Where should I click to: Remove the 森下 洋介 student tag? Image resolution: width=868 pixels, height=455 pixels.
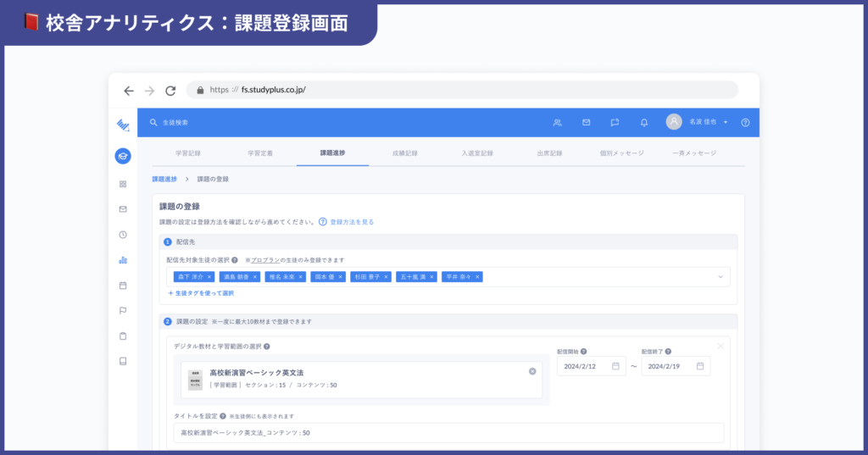[x=209, y=277]
